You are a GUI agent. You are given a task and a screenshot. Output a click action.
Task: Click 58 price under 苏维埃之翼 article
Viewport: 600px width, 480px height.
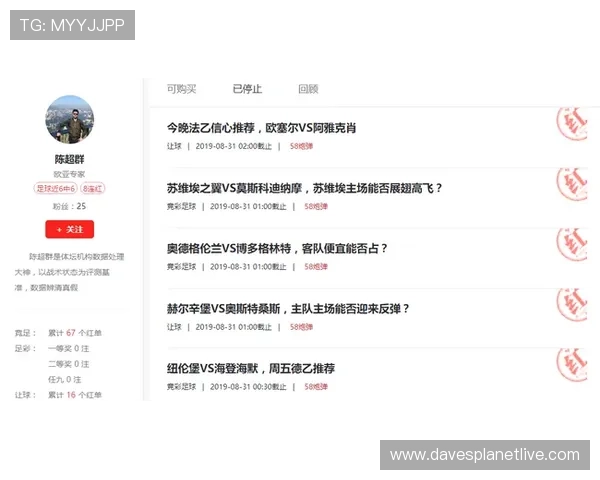click(x=316, y=207)
